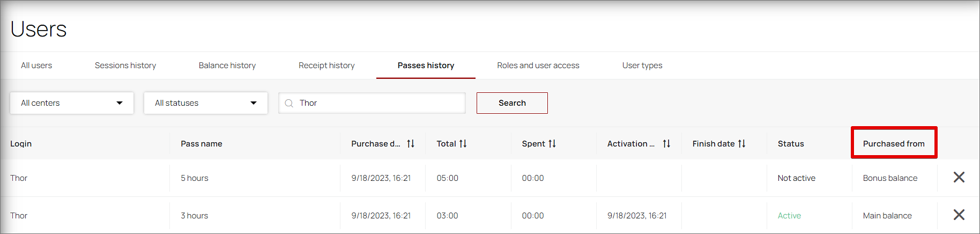Focus the search field containing Thor
This screenshot has width=980, height=234.
click(x=372, y=103)
